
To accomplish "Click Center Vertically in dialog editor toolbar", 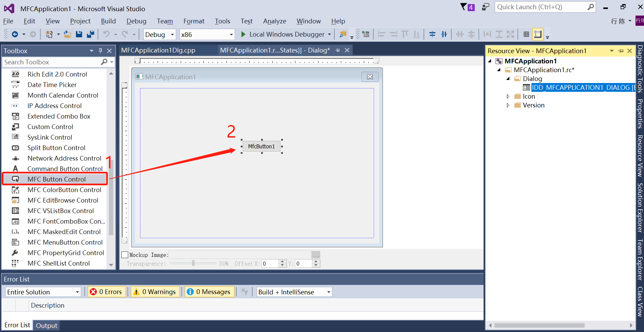I will coord(432,34).
